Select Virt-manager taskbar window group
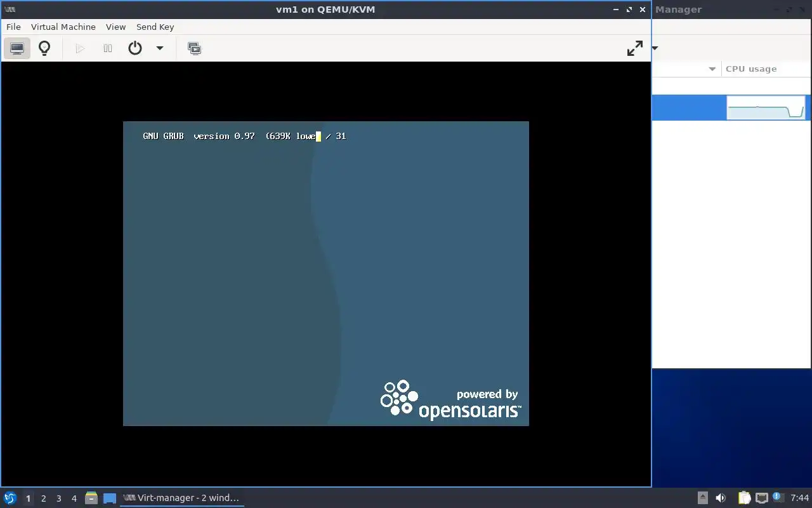 coord(181,498)
